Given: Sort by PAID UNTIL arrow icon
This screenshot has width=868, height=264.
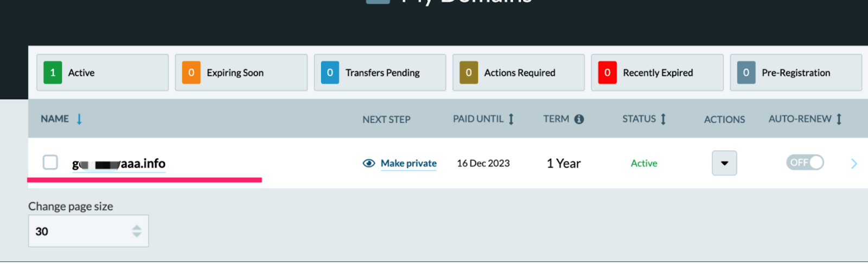Looking at the screenshot, I should click(511, 119).
